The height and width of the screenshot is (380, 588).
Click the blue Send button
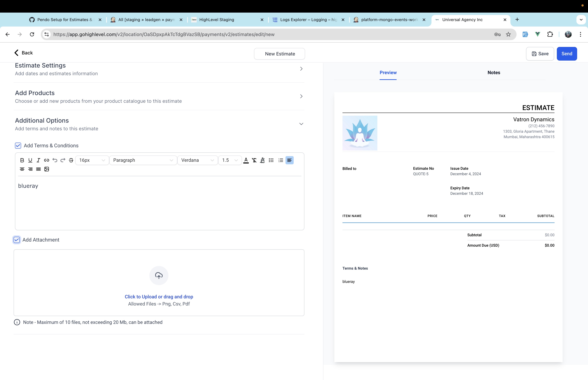[567, 54]
